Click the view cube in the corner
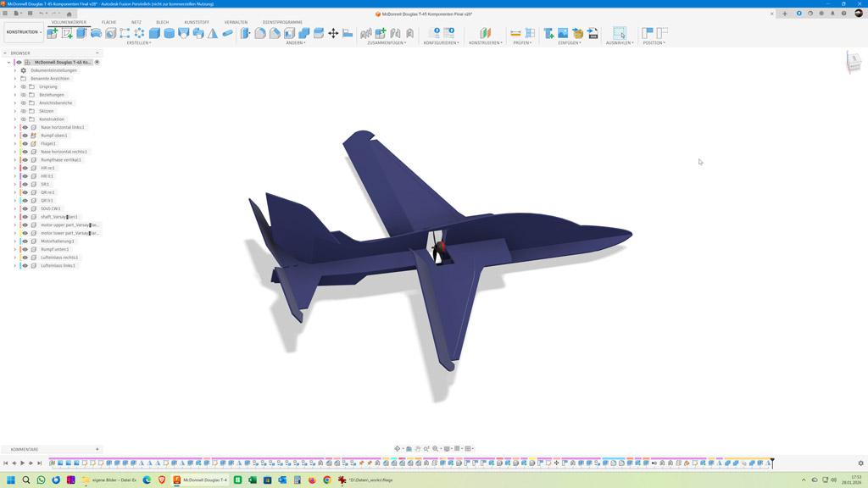Viewport: 868px width, 488px height. [x=854, y=62]
